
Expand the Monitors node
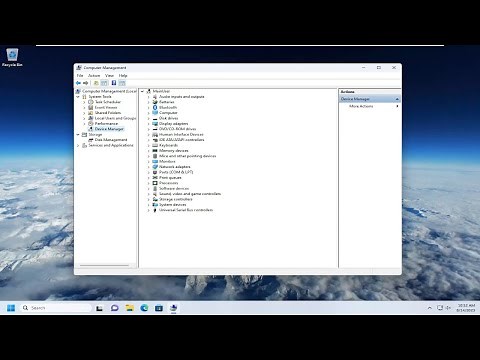pyautogui.click(x=149, y=162)
